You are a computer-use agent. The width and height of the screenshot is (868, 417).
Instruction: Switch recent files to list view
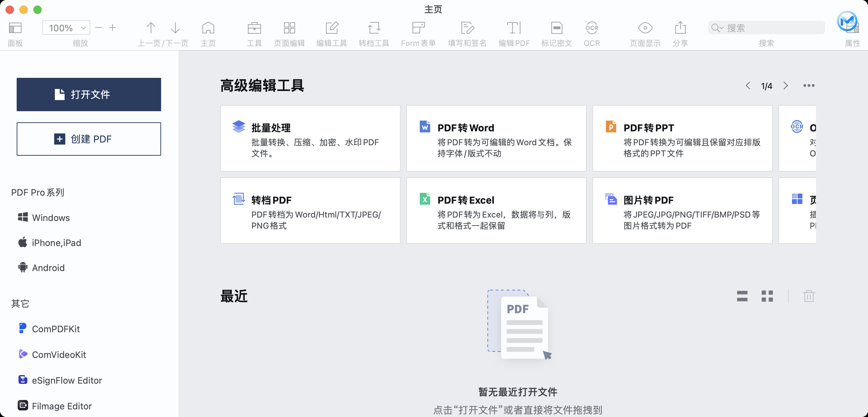(x=742, y=296)
